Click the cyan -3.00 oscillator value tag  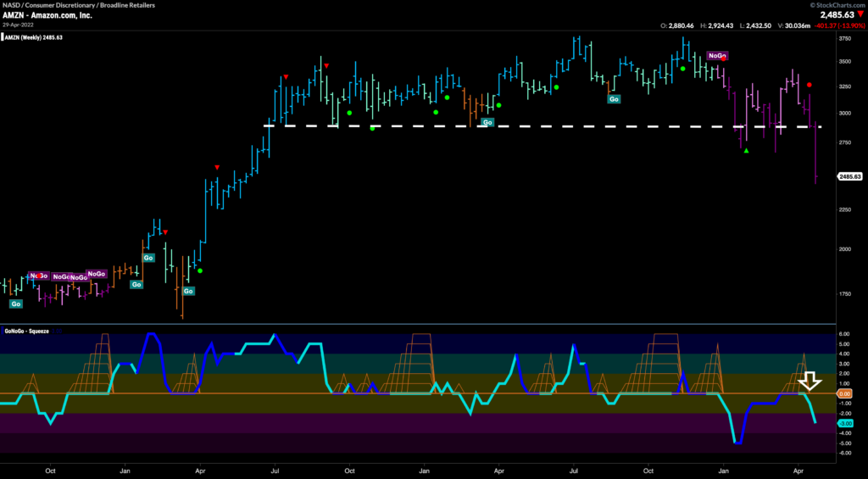tap(845, 424)
